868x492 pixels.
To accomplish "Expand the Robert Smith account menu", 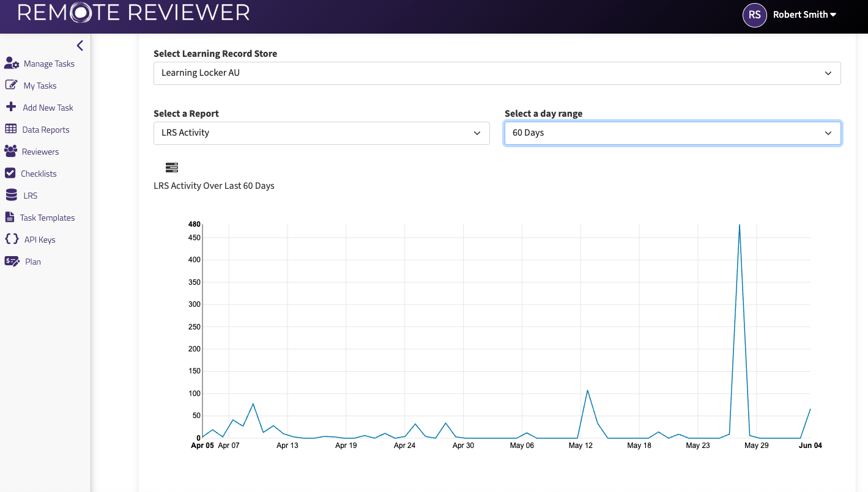I will (x=804, y=14).
